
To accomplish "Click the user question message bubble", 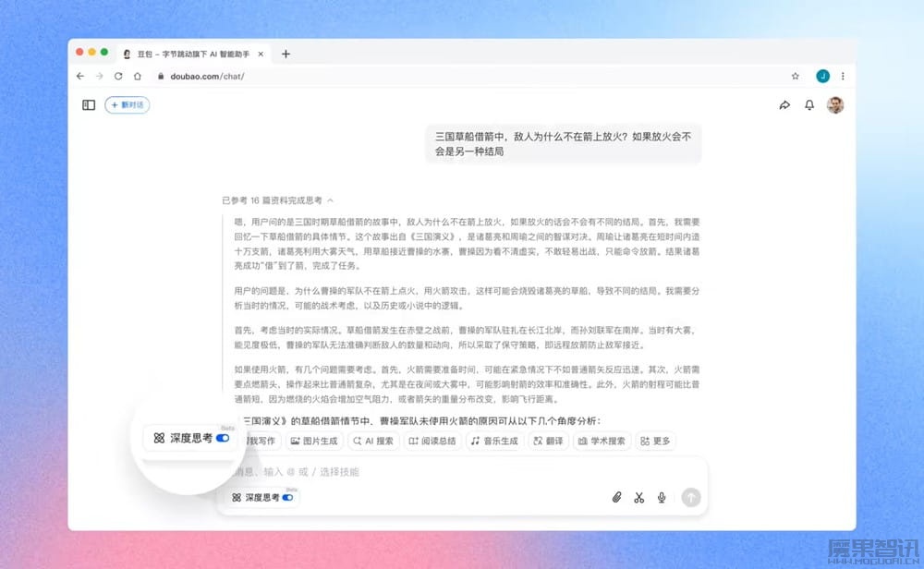I will pos(564,144).
